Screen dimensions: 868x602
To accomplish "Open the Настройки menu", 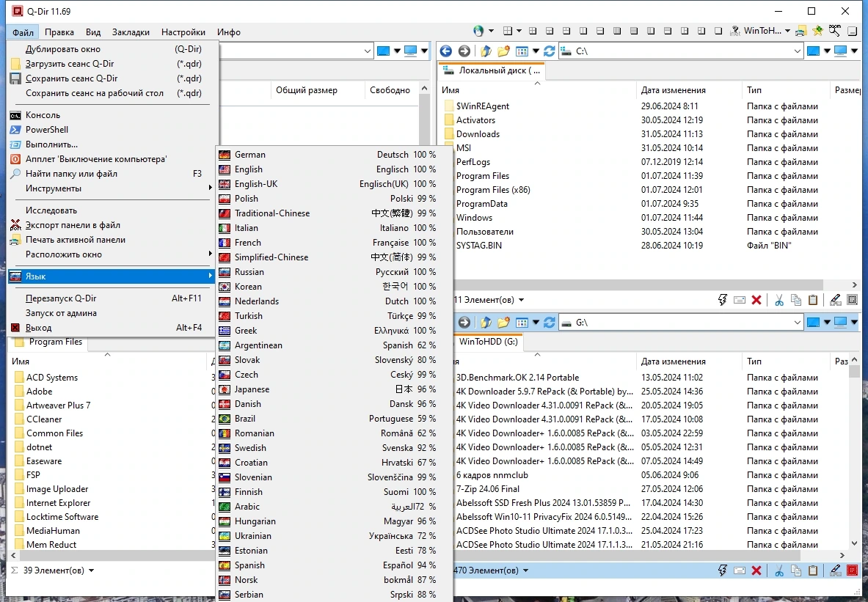I will click(183, 32).
